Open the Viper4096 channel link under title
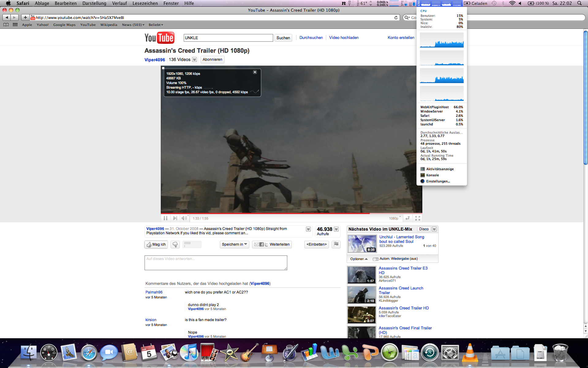Image resolution: width=588 pixels, height=368 pixels. [x=155, y=60]
